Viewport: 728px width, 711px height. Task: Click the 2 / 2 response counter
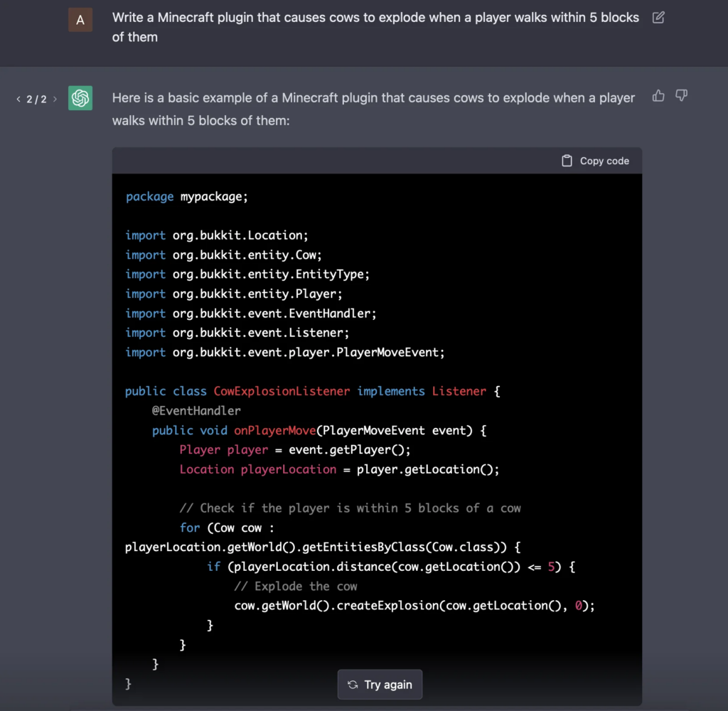click(x=36, y=99)
